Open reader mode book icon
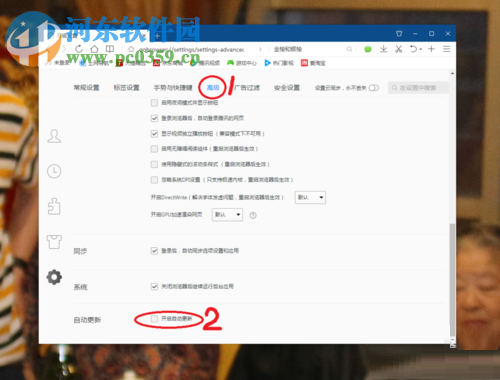Image resolution: width=500 pixels, height=380 pixels. 110,49
